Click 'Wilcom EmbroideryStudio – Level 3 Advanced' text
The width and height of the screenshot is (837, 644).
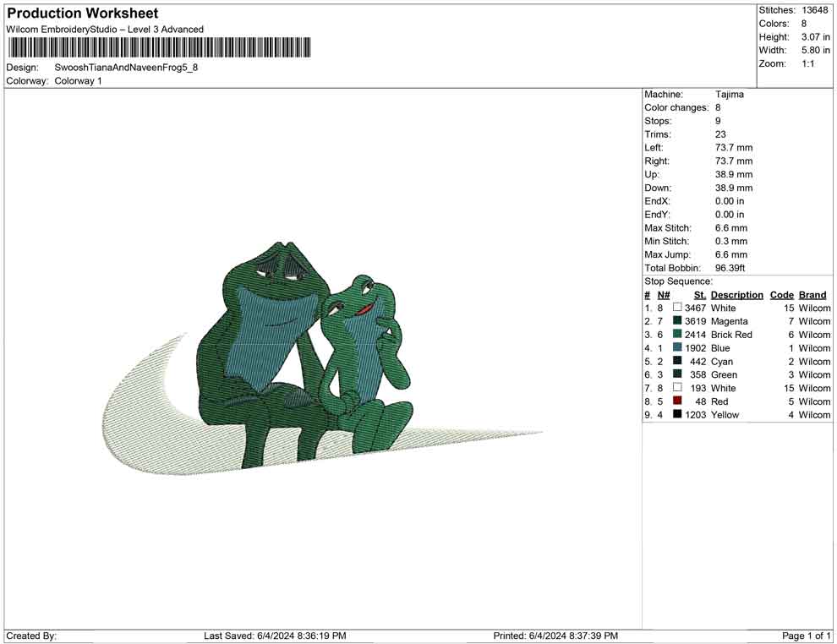105,30
